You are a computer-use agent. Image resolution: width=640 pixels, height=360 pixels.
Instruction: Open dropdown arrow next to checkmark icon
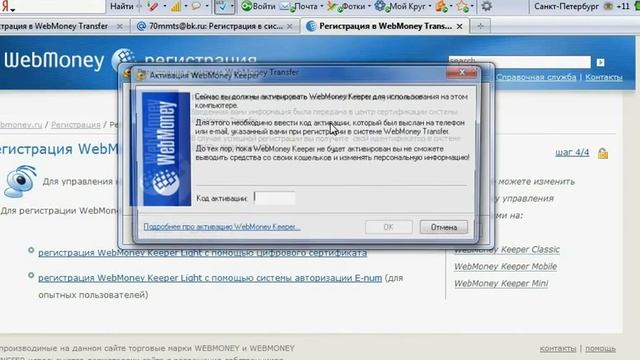232,7
